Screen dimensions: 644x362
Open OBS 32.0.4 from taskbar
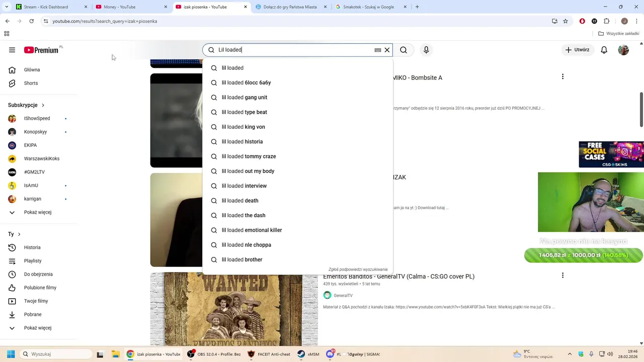coord(214,354)
